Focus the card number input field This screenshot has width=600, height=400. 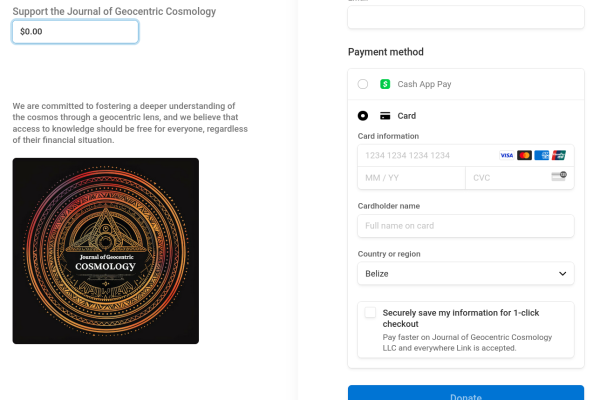[425, 156]
